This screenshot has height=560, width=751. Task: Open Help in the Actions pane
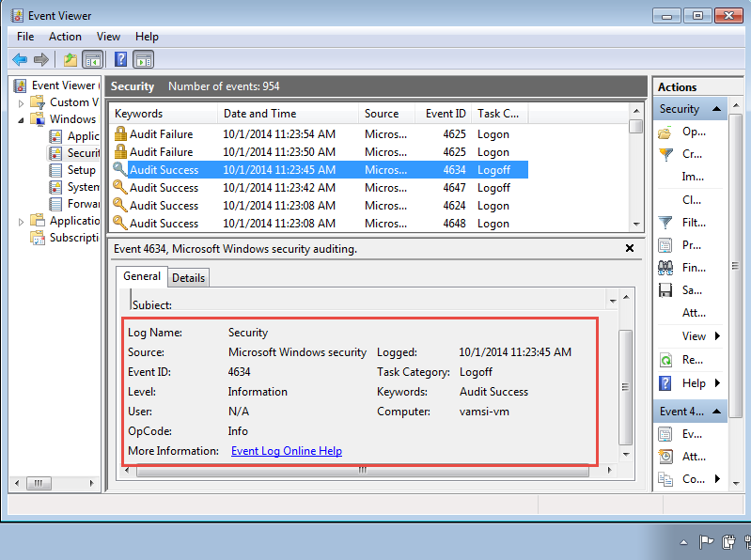pyautogui.click(x=694, y=383)
